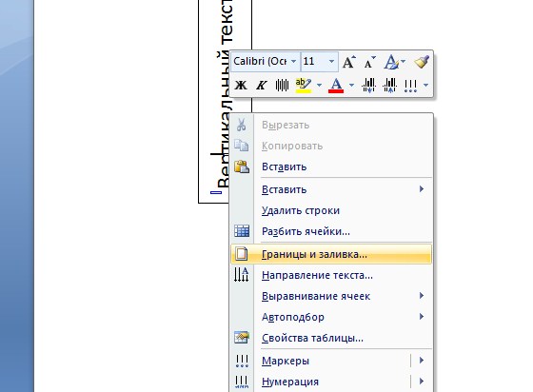Click the Decrease Indent icon
Screen dimensions: 533x392
[x=369, y=85]
